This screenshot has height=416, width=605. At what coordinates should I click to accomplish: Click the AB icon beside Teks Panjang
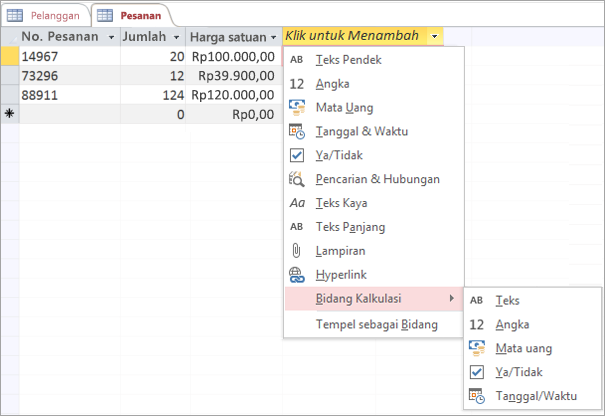pos(296,227)
